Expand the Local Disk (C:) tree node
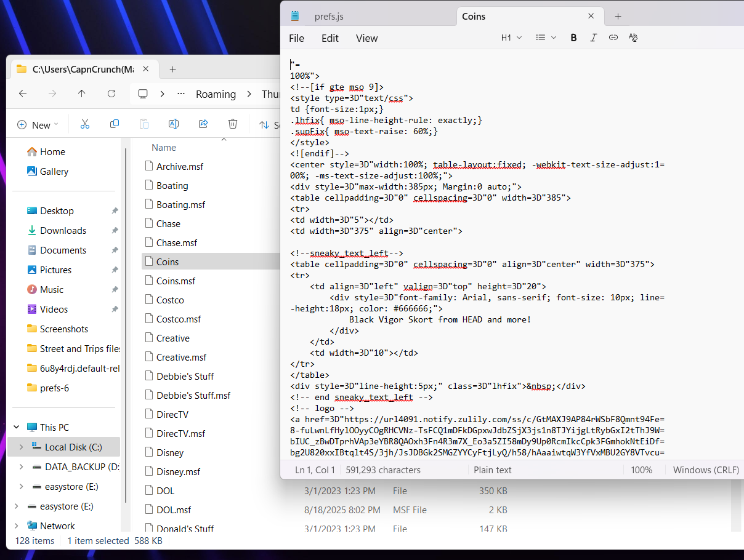744x560 pixels. point(22,447)
